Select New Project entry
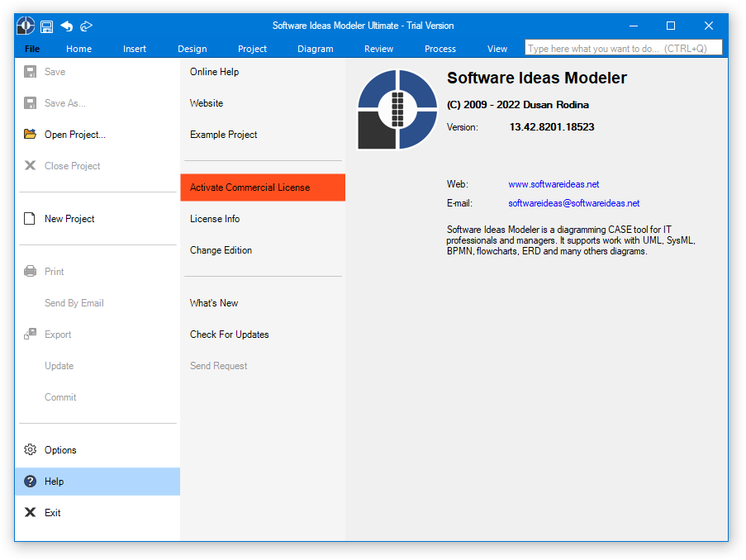 97,219
